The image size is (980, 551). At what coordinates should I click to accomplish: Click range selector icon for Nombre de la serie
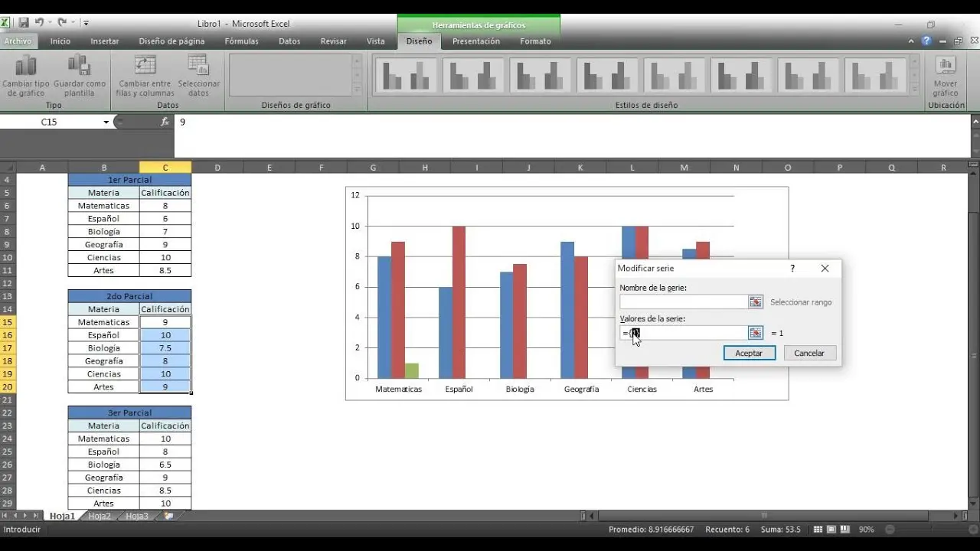[x=756, y=302]
